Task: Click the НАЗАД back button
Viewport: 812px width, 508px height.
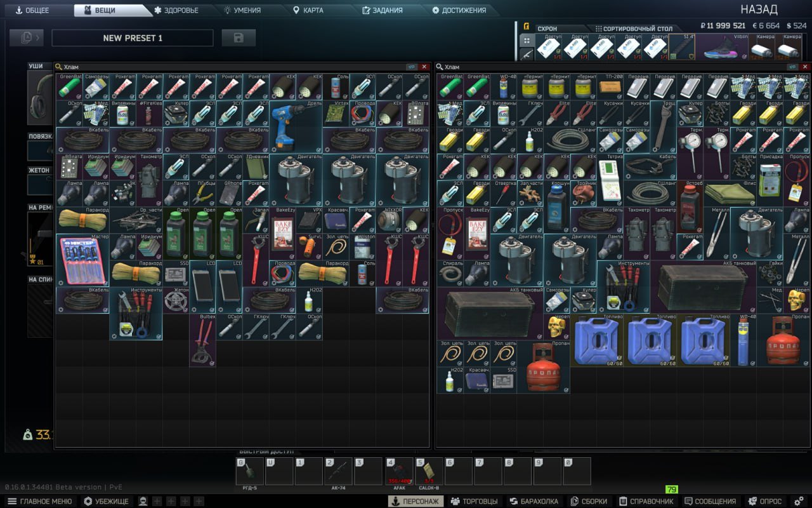Action: 759,10
